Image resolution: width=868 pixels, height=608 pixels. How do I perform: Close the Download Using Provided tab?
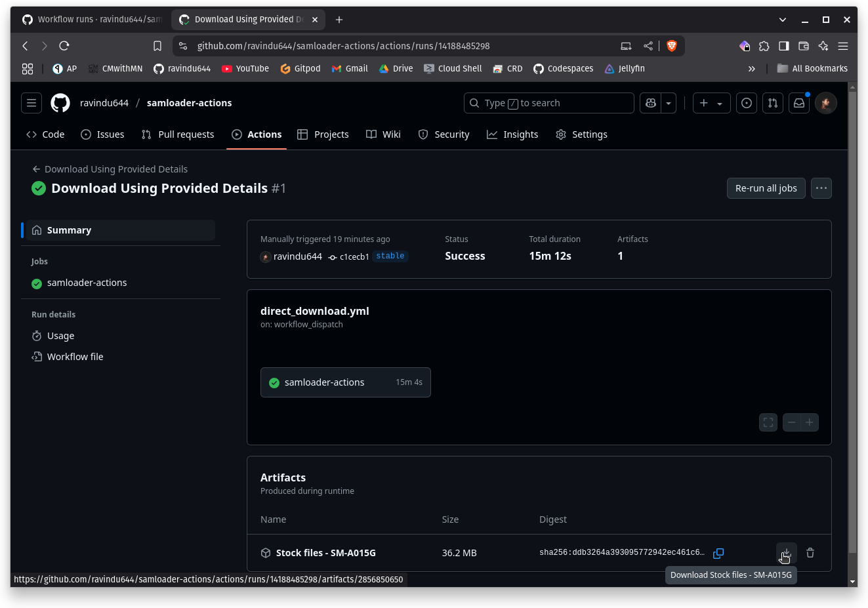[315, 20]
